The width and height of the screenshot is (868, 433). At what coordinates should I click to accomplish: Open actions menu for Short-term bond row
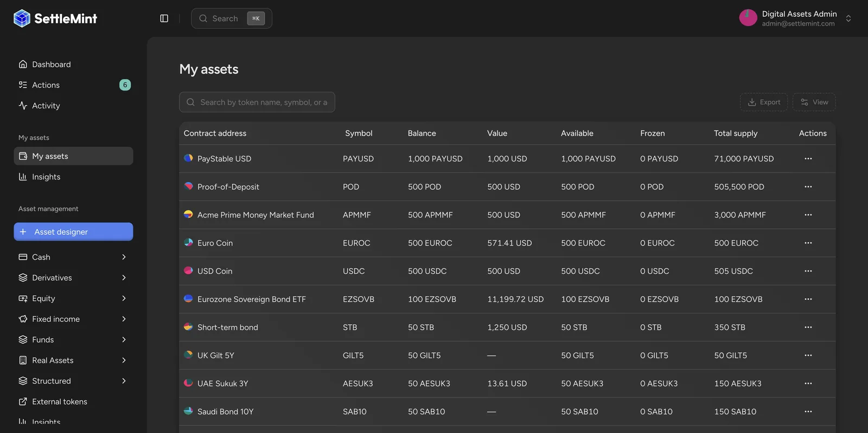pos(808,327)
